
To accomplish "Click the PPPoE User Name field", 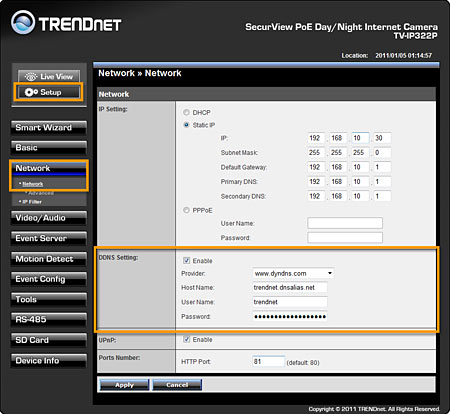I will point(345,223).
